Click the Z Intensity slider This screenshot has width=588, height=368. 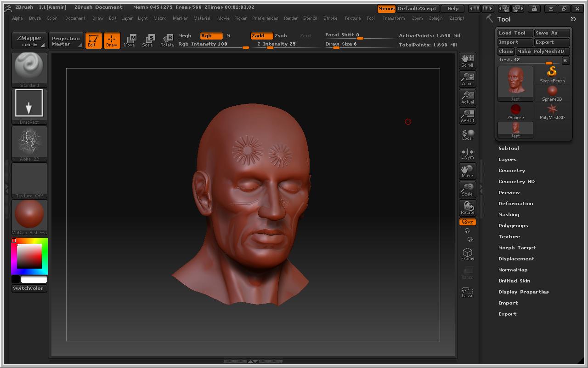click(276, 45)
